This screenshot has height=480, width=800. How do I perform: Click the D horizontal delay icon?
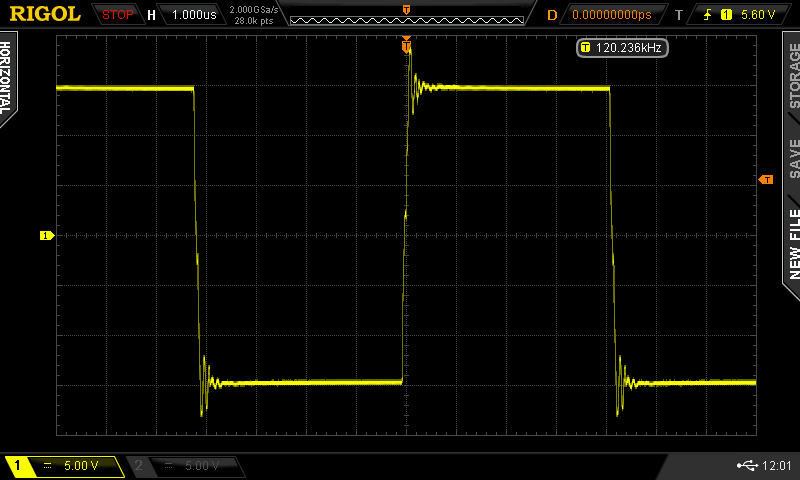pos(552,15)
